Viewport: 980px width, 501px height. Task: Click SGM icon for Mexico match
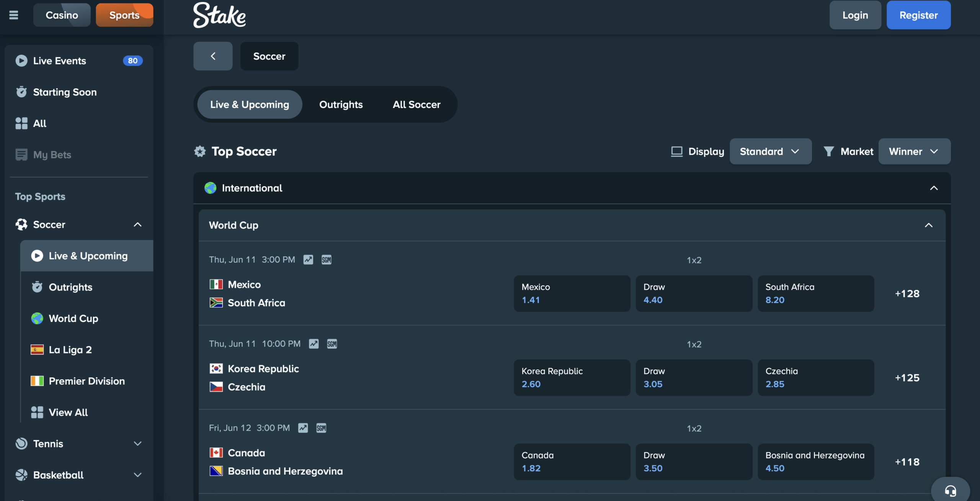pyautogui.click(x=327, y=259)
